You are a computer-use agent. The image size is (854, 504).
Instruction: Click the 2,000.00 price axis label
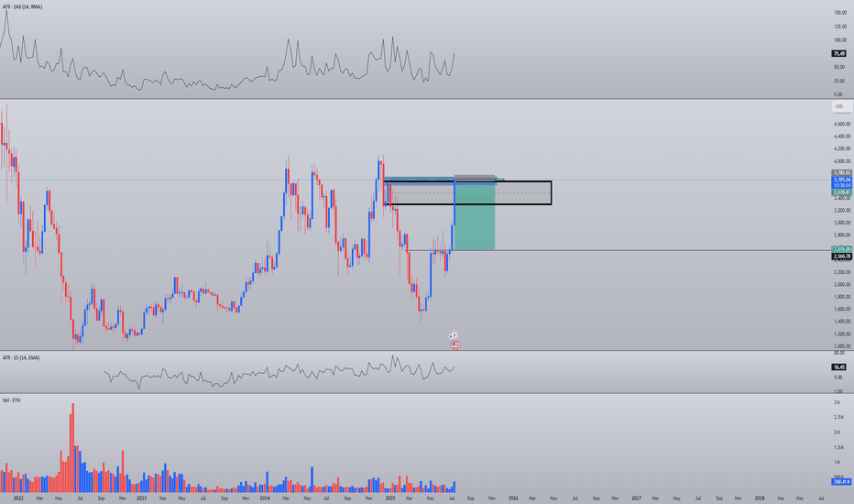pyautogui.click(x=841, y=284)
